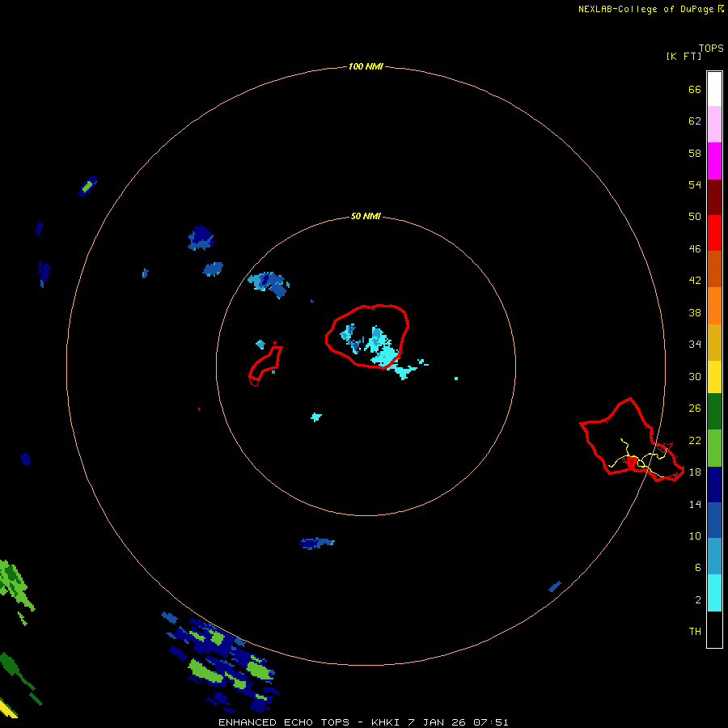Select the bright orange legend swatch
This screenshot has height=728, width=728.
coord(714,306)
